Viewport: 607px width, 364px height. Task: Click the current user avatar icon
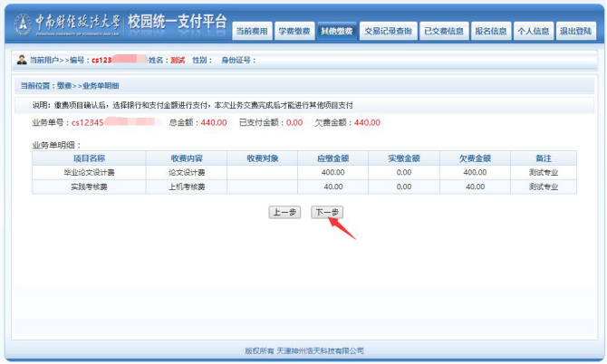click(22, 60)
